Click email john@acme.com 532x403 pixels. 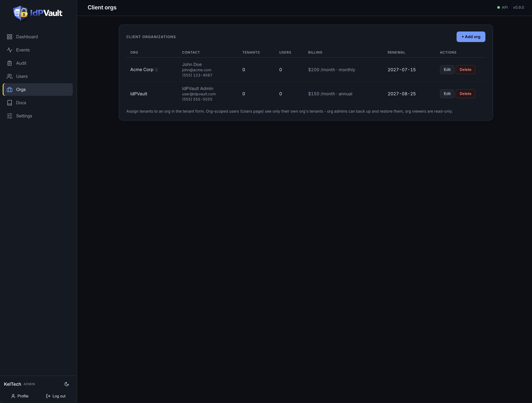[196, 70]
